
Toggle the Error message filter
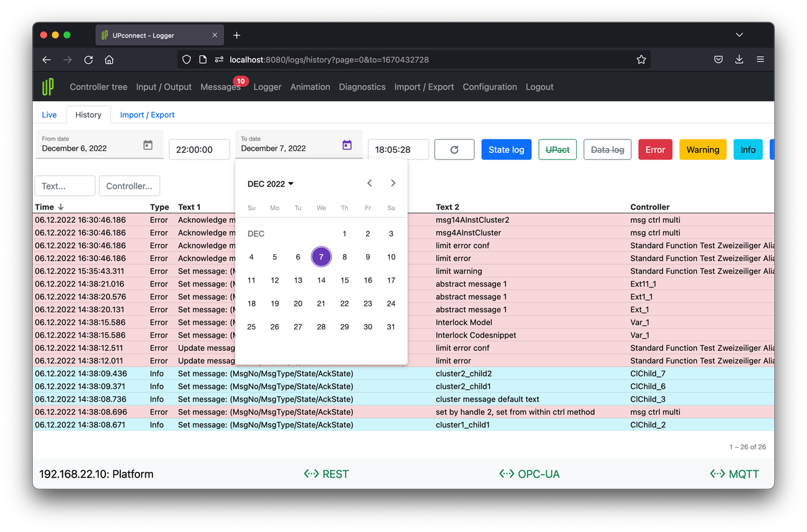(655, 149)
